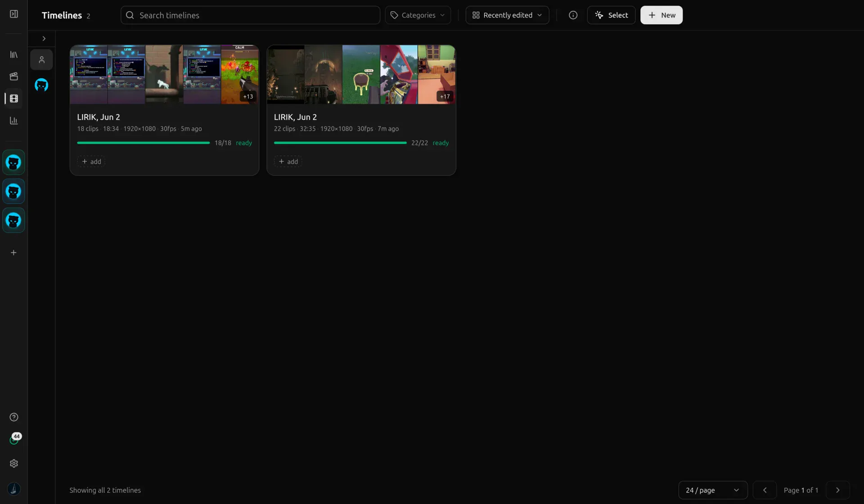Click the New timeline button
The width and height of the screenshot is (864, 504).
pos(661,15)
